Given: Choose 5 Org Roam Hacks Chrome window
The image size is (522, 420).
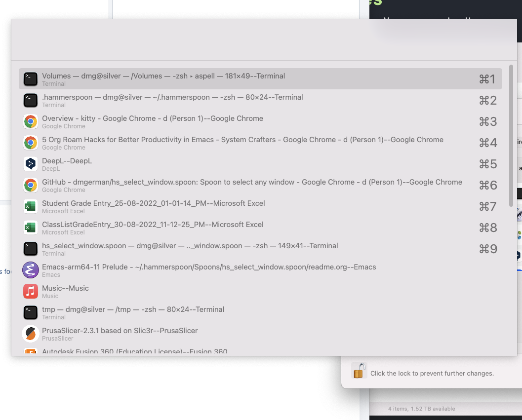Looking at the screenshot, I should tap(260, 143).
